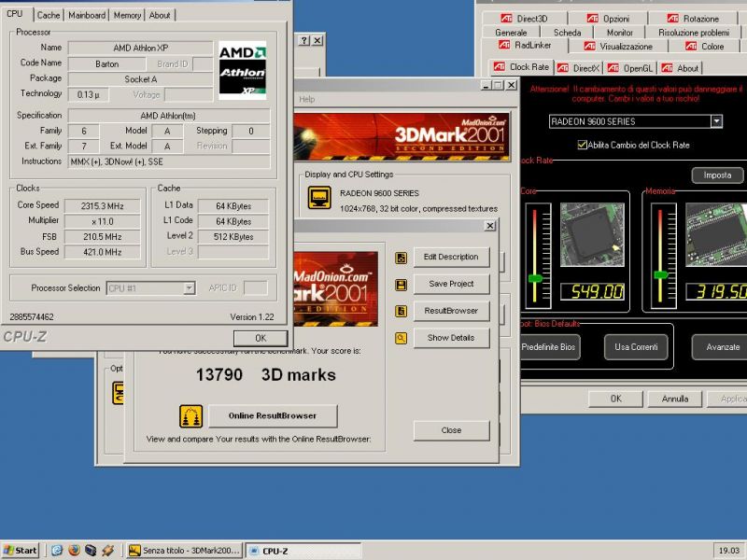Click the Code Name Barton field

click(x=106, y=63)
